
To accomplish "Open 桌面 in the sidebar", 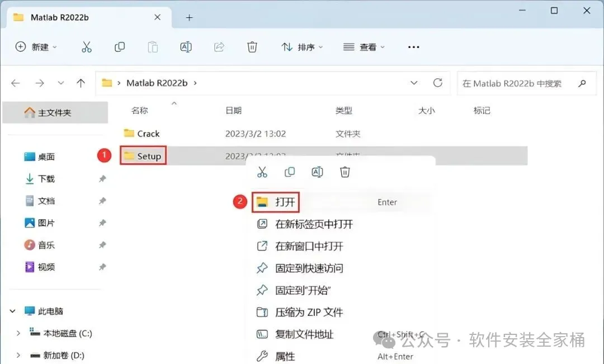I will (x=40, y=157).
